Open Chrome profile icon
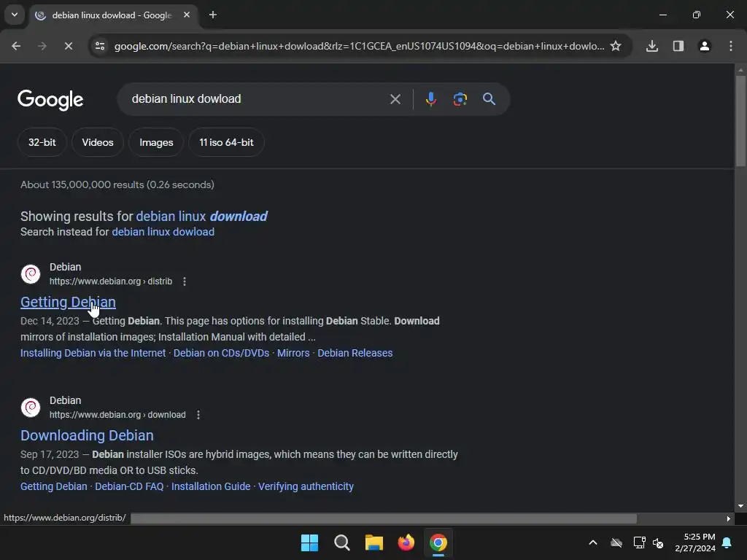The image size is (747, 560). pyautogui.click(x=705, y=46)
